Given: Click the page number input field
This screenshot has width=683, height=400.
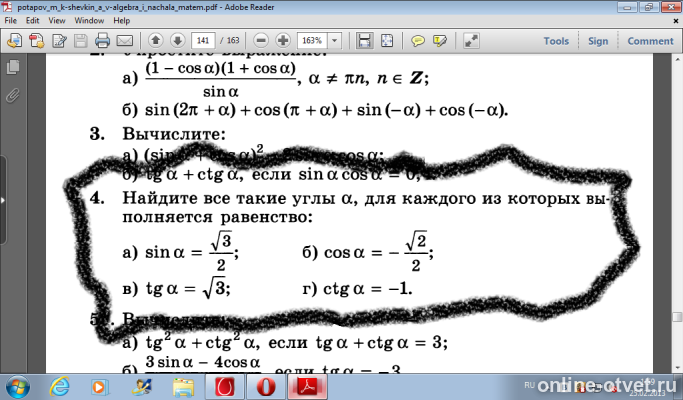Looking at the screenshot, I should point(203,41).
